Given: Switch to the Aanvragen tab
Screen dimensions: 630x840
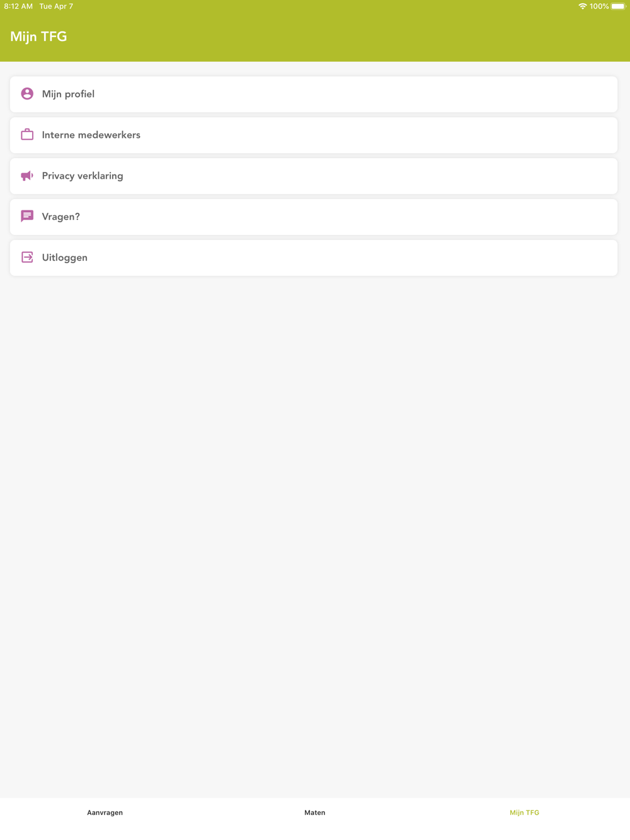Looking at the screenshot, I should click(105, 812).
